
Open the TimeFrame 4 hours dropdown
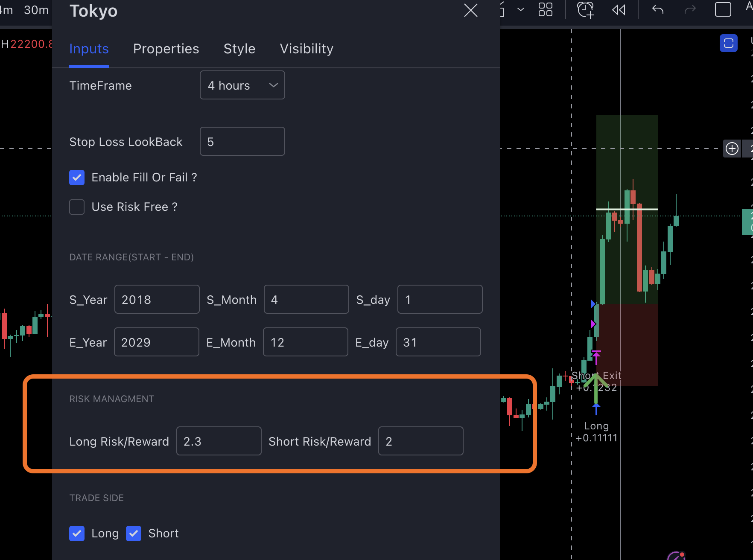point(242,85)
